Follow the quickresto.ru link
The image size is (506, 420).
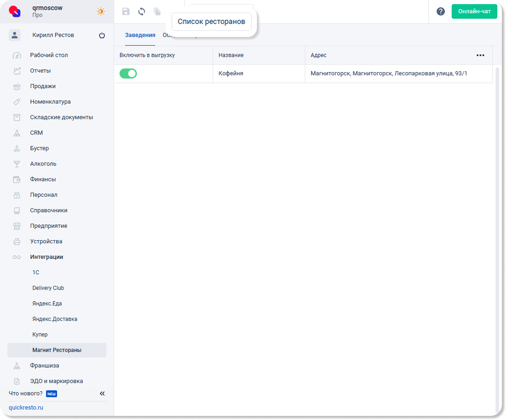pos(26,408)
